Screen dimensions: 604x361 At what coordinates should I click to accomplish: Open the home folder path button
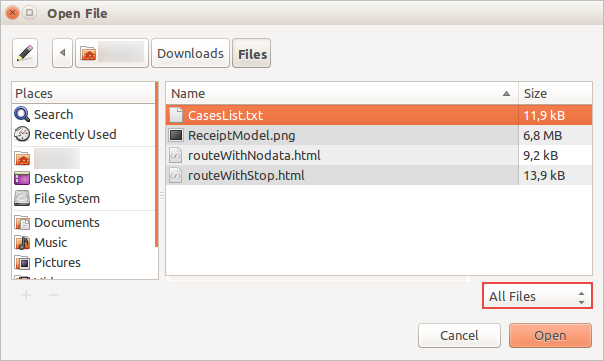(112, 53)
